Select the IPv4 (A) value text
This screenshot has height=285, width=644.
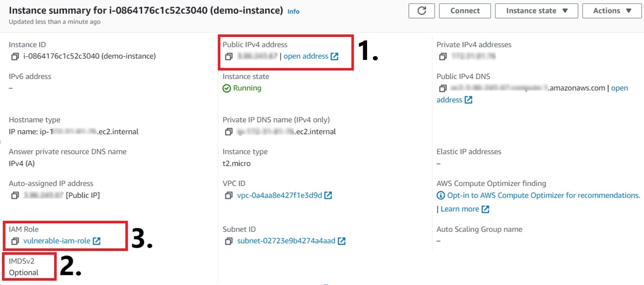click(x=22, y=163)
